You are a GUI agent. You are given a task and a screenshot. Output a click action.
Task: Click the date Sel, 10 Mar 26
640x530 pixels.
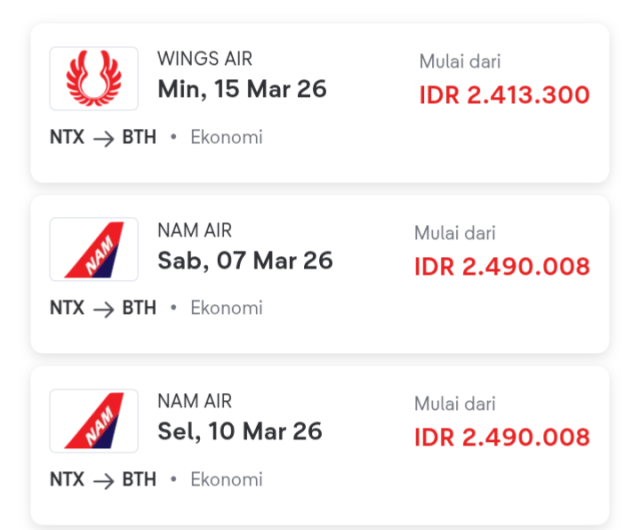240,432
